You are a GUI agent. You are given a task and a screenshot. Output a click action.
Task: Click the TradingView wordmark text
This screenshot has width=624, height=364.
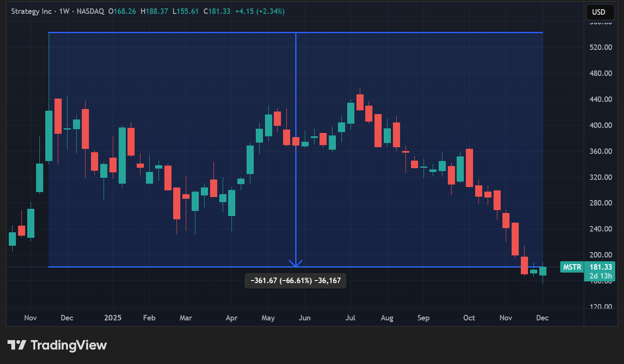[69, 345]
